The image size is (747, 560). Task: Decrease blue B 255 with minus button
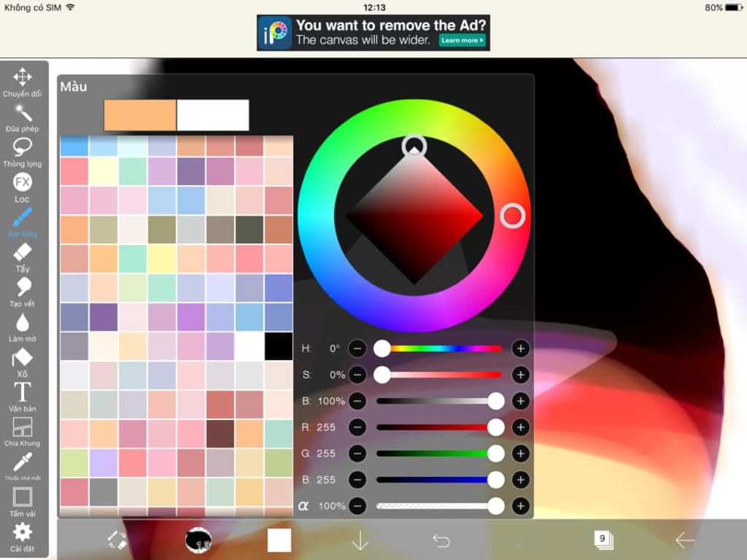[357, 480]
